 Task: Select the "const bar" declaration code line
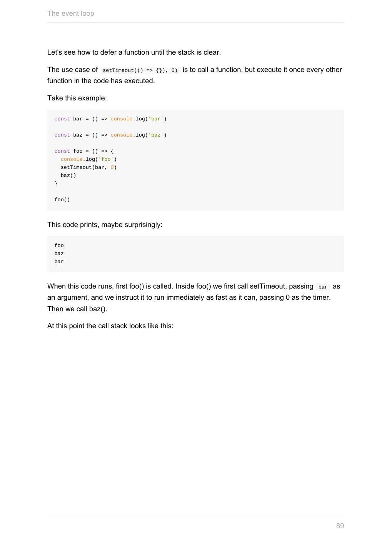tap(110, 119)
